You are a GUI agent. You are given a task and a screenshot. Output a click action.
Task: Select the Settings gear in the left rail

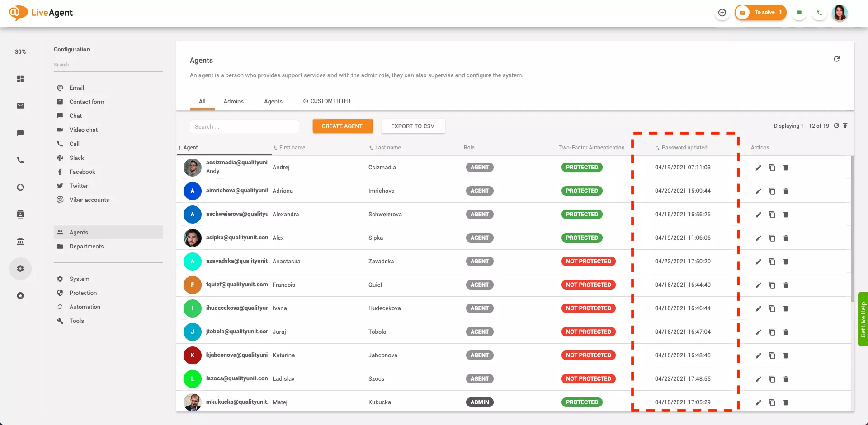click(x=20, y=268)
